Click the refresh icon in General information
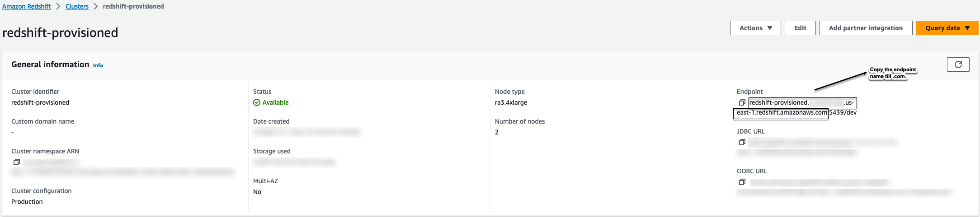The width and height of the screenshot is (980, 217). click(958, 65)
